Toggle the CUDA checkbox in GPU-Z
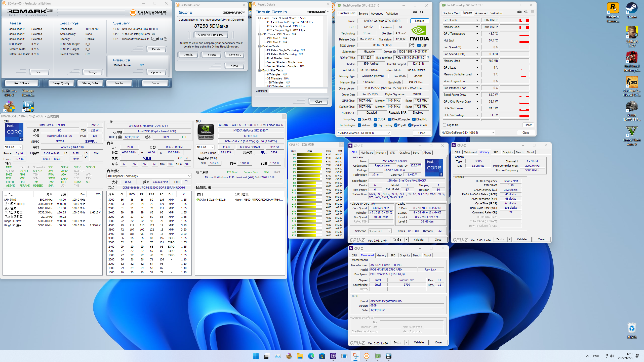The height and width of the screenshot is (362, 644). click(x=375, y=119)
